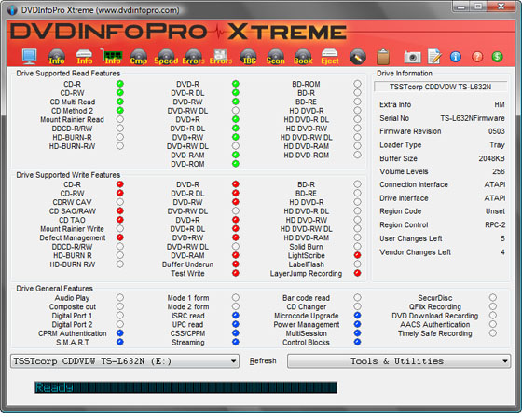The image size is (522, 420).
Task: Click the Volume Levels value '256'
Action: tap(499, 171)
